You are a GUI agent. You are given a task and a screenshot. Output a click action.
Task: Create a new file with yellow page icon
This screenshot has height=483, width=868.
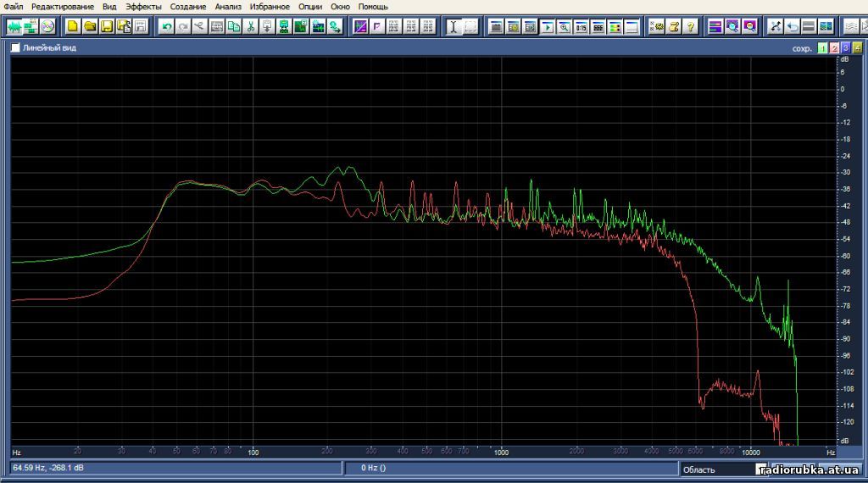(73, 26)
